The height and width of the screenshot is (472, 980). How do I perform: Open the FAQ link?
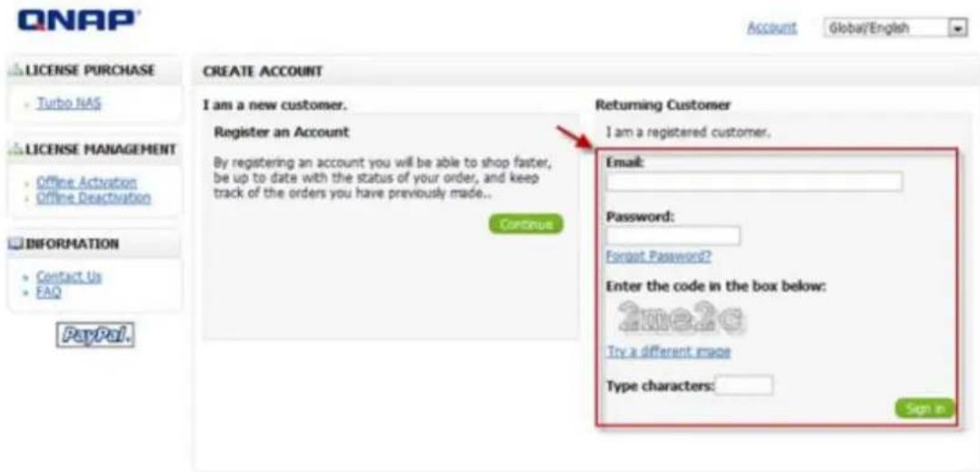49,291
